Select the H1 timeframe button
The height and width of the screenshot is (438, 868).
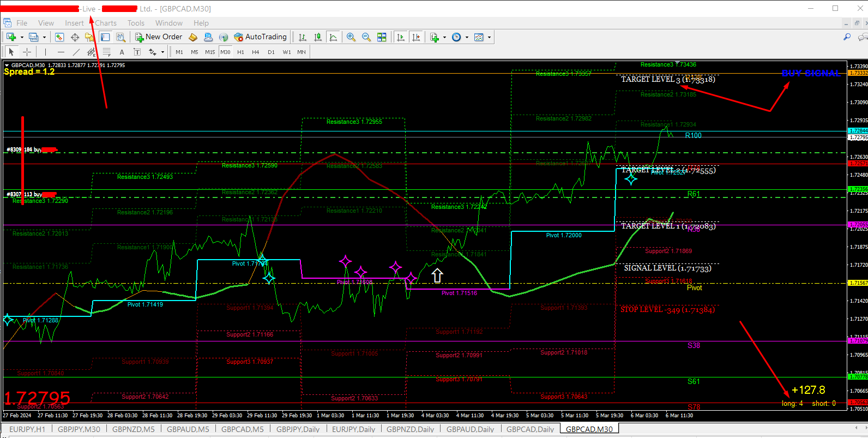pyautogui.click(x=240, y=52)
